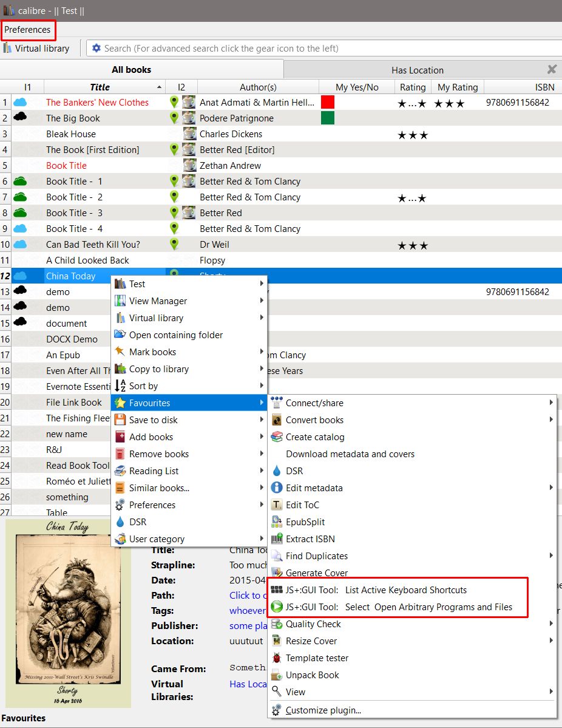The width and height of the screenshot is (562, 728).
Task: Click the three-star rating for Bleak House
Action: point(413,135)
